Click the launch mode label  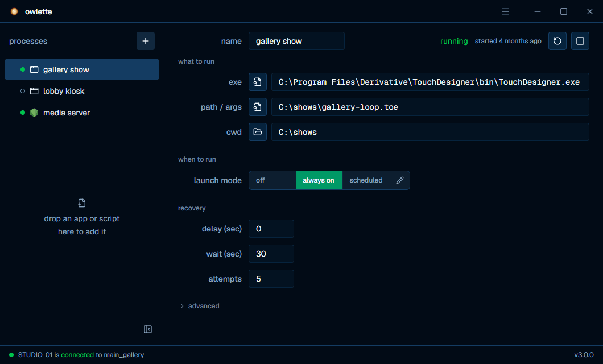pyautogui.click(x=218, y=180)
